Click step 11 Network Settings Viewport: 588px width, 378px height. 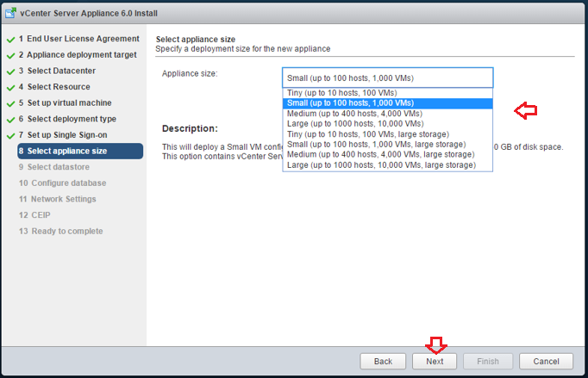coord(58,199)
